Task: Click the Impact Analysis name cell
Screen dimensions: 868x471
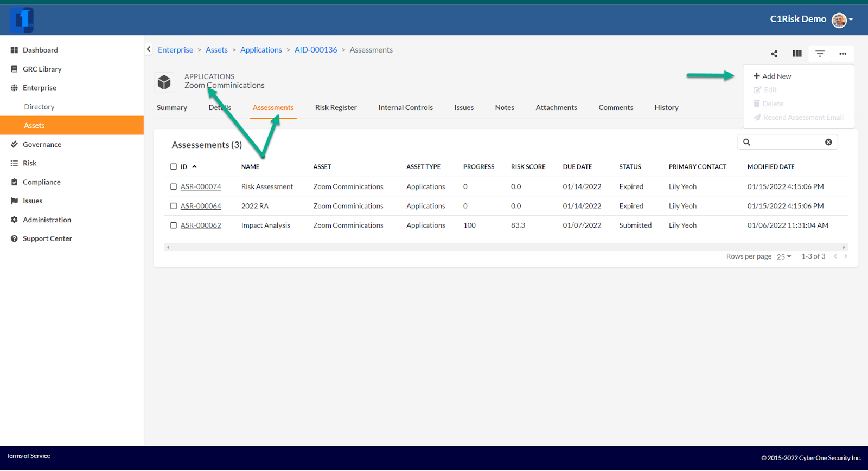Action: pyautogui.click(x=266, y=225)
